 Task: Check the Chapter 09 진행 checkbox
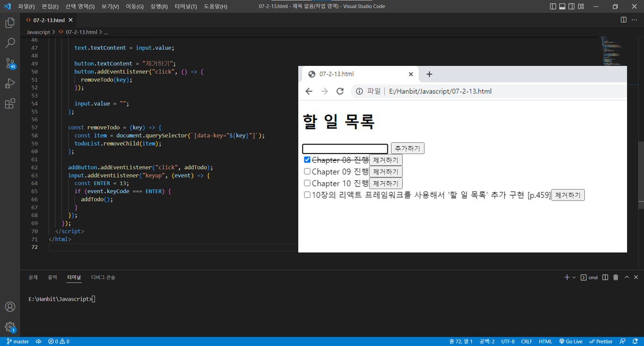[307, 172]
